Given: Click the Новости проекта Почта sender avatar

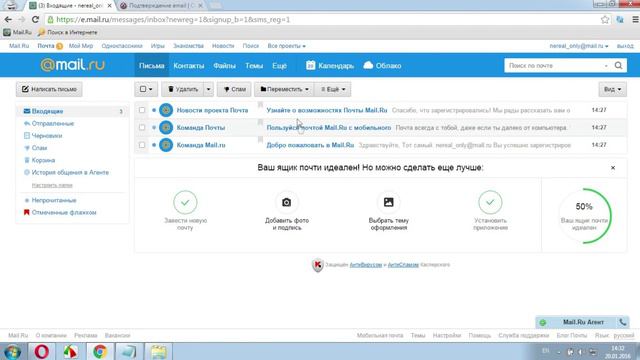Looking at the screenshot, I should click(166, 110).
